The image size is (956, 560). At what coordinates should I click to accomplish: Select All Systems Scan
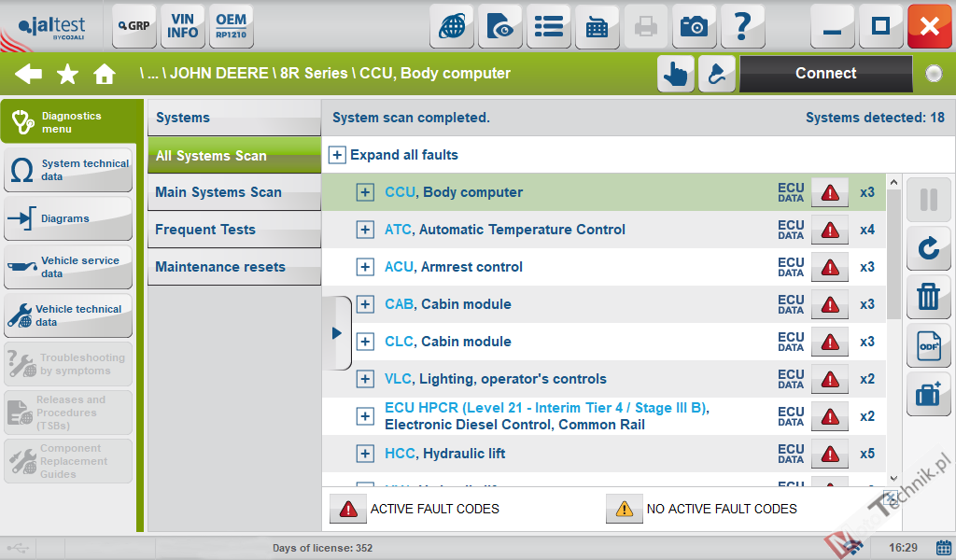(234, 155)
